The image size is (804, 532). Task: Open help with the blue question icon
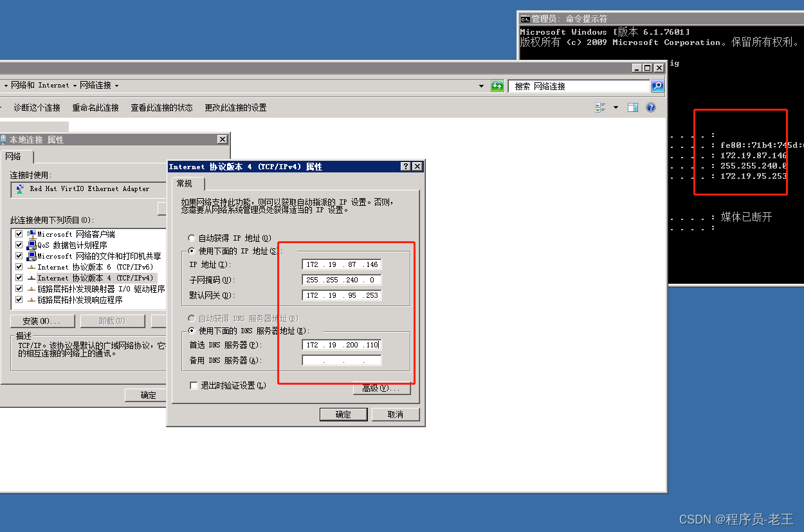tap(651, 108)
